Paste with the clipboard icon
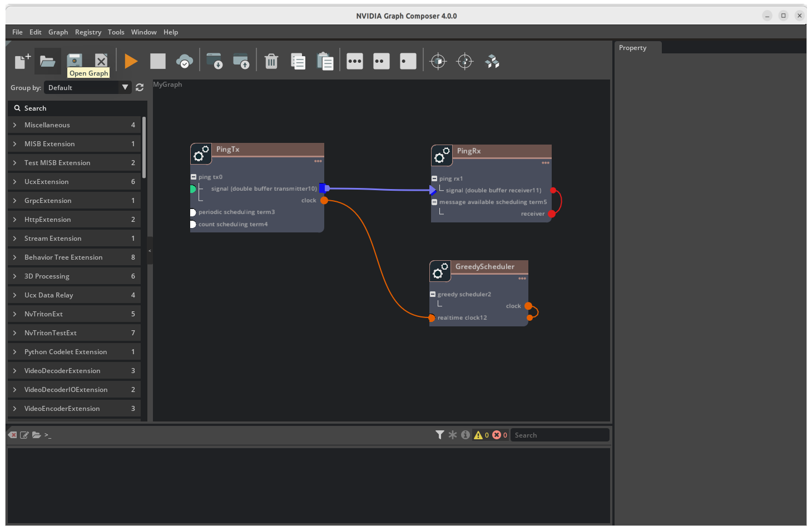The height and width of the screenshot is (531, 812). coord(325,61)
